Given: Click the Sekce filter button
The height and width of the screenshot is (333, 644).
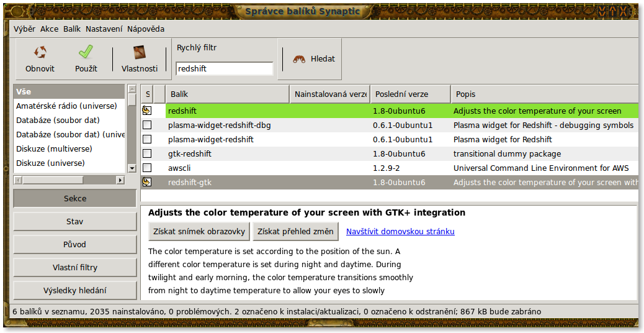Looking at the screenshot, I should [x=74, y=199].
